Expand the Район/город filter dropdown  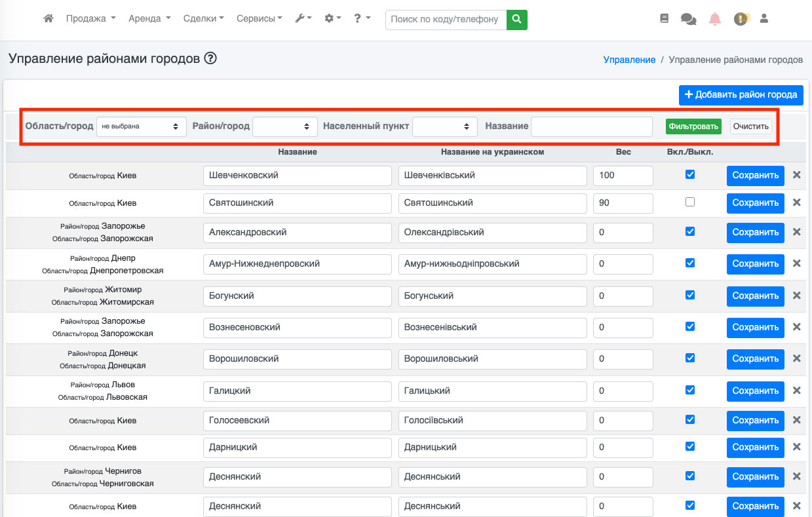pyautogui.click(x=284, y=126)
